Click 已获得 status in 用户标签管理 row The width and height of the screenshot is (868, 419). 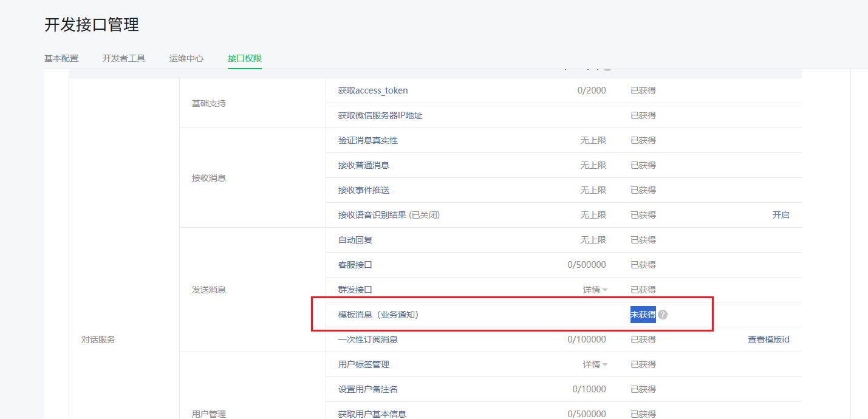[x=643, y=364]
